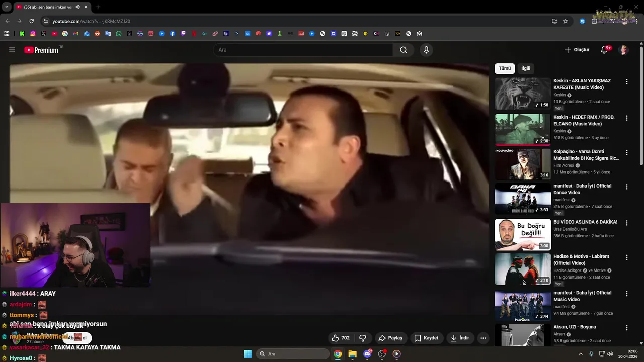Open Keskin ASLAN YAKIŞMAZ lion thumbnail
Image resolution: width=644 pixels, height=362 pixels.
click(523, 94)
